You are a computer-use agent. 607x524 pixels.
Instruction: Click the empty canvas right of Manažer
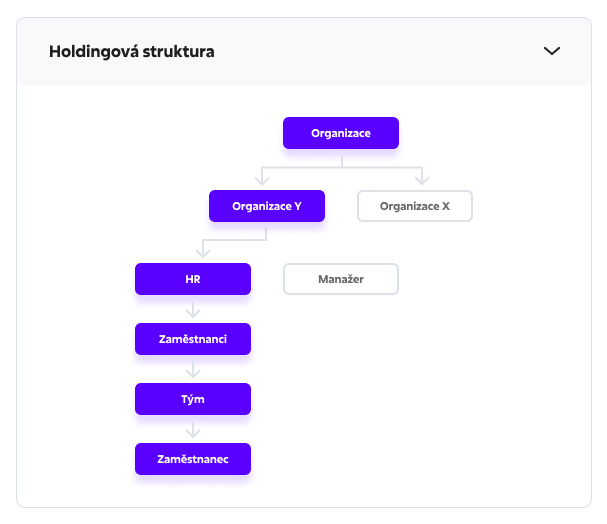[x=480, y=279]
